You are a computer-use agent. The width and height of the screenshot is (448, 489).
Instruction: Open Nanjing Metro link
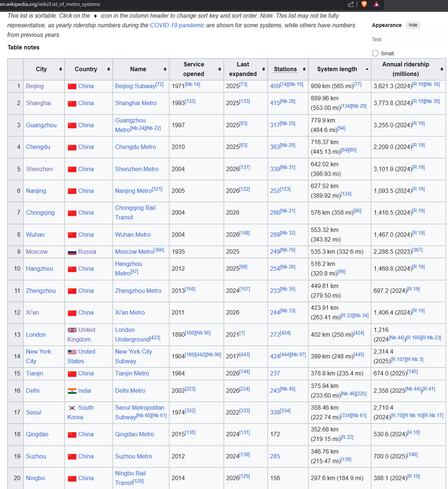133,191
